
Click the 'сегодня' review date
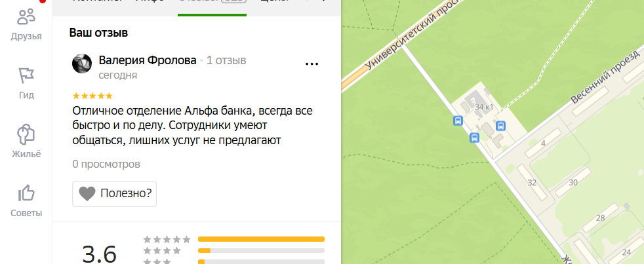[118, 75]
